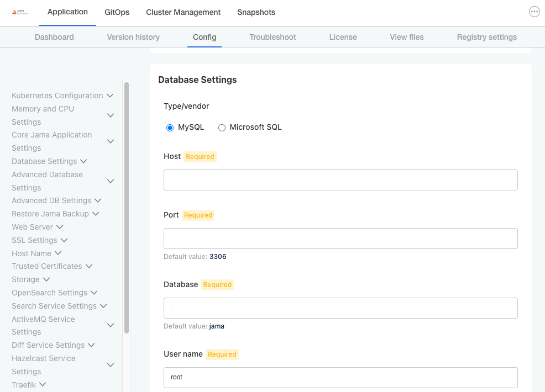Click the Required badge next to Database
The width and height of the screenshot is (545, 392).
point(217,285)
